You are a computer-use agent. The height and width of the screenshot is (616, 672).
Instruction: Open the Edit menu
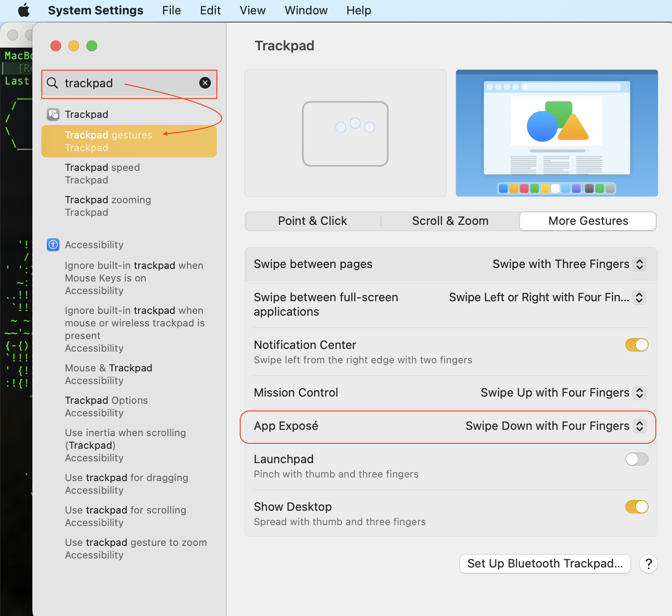(210, 10)
